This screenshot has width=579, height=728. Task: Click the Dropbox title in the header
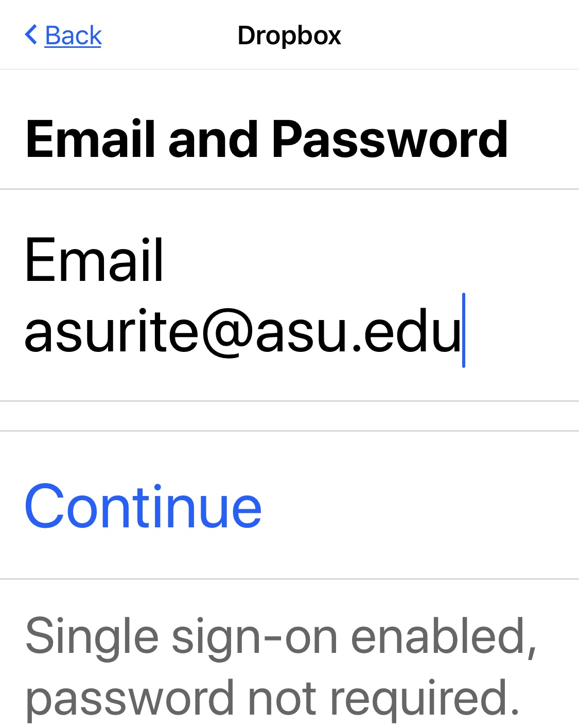coord(289,35)
